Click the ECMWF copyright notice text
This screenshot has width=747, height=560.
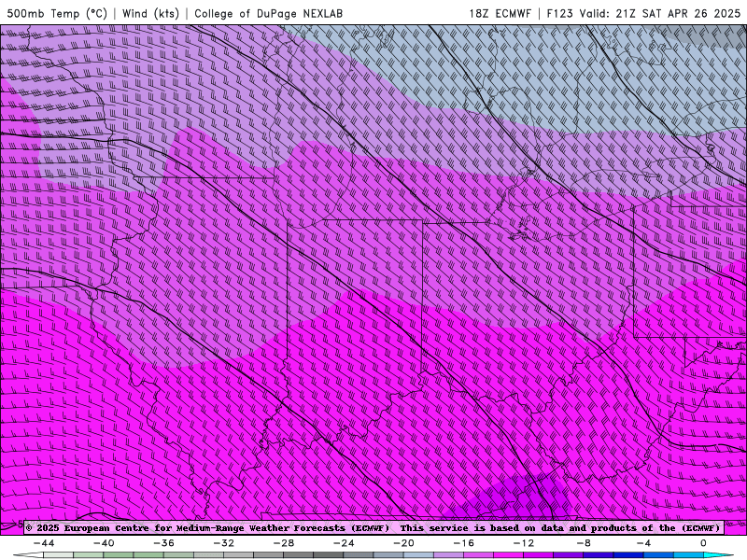click(x=374, y=527)
